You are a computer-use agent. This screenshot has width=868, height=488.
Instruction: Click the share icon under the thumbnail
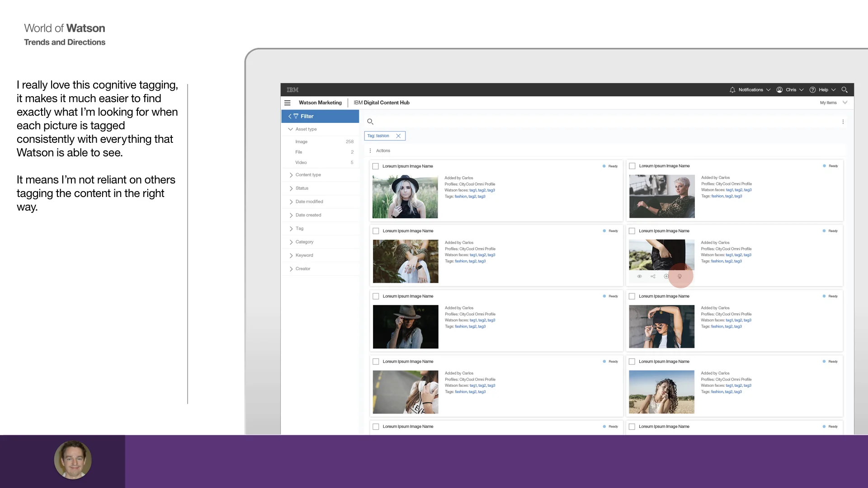click(x=653, y=276)
